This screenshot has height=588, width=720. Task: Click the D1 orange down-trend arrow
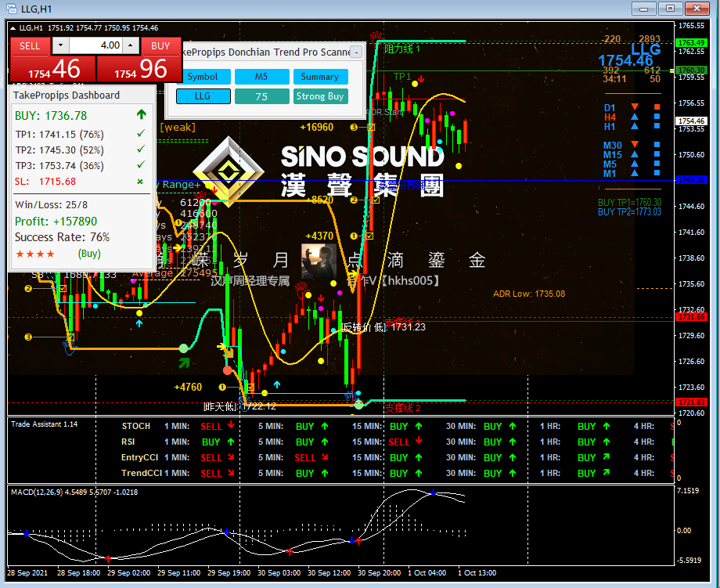[x=635, y=107]
